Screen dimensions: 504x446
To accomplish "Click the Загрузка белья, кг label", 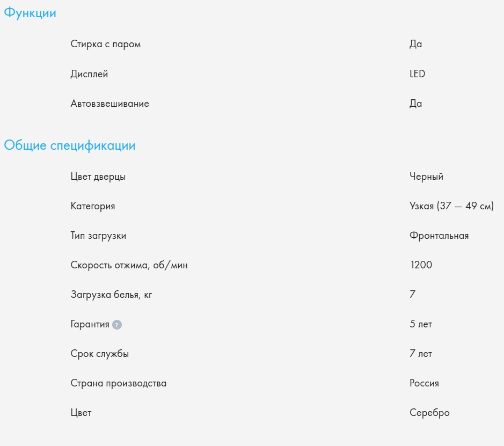I will (112, 295).
